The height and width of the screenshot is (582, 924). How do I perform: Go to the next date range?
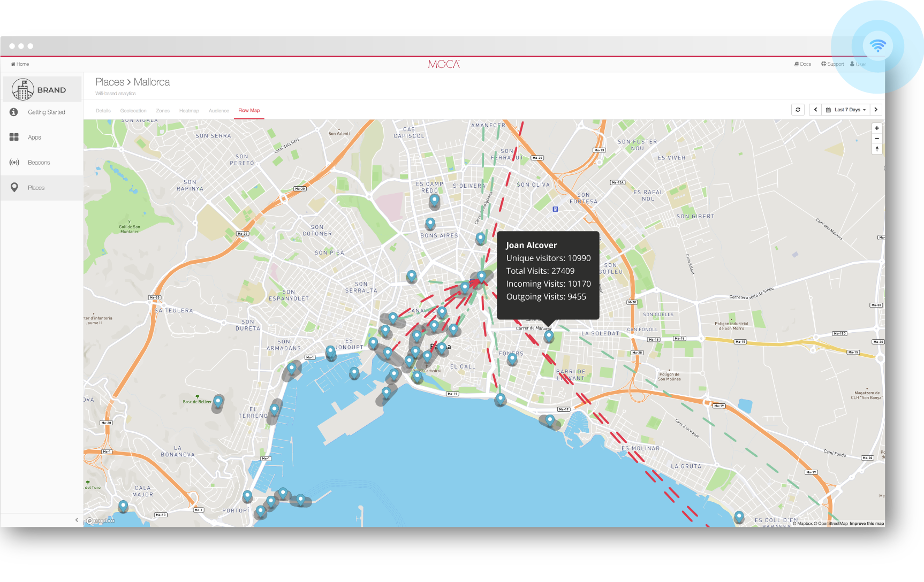(876, 110)
